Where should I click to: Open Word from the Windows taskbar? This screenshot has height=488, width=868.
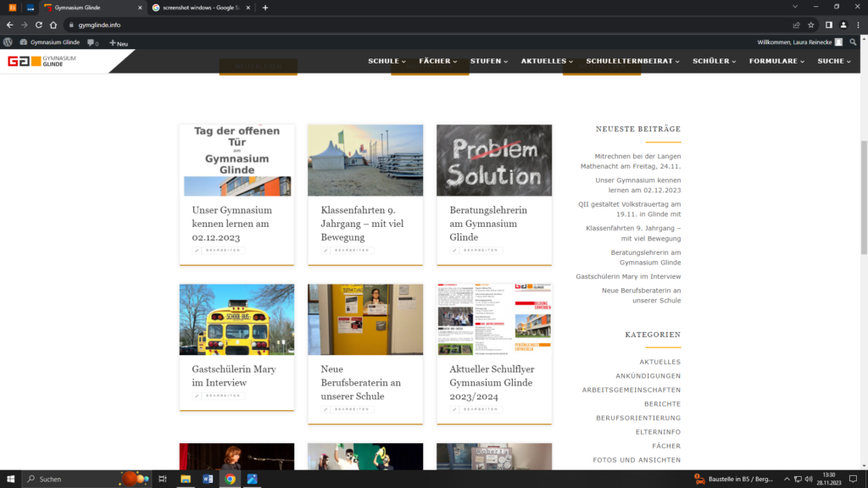(x=208, y=479)
